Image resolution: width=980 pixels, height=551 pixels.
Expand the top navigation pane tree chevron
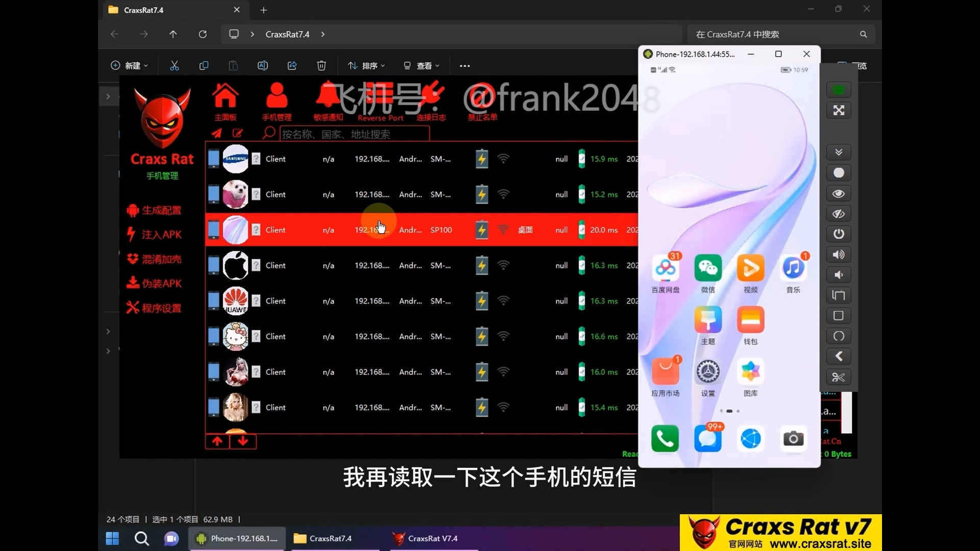click(108, 96)
